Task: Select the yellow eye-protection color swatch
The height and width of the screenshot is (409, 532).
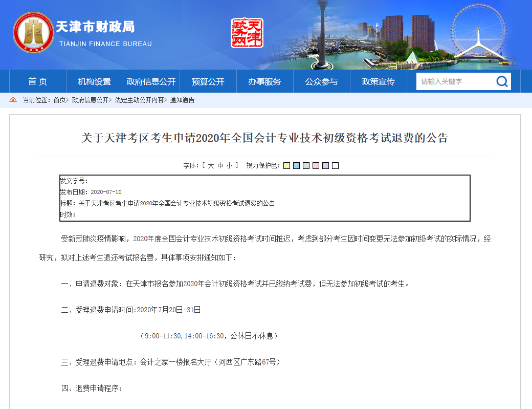Action: pos(286,165)
